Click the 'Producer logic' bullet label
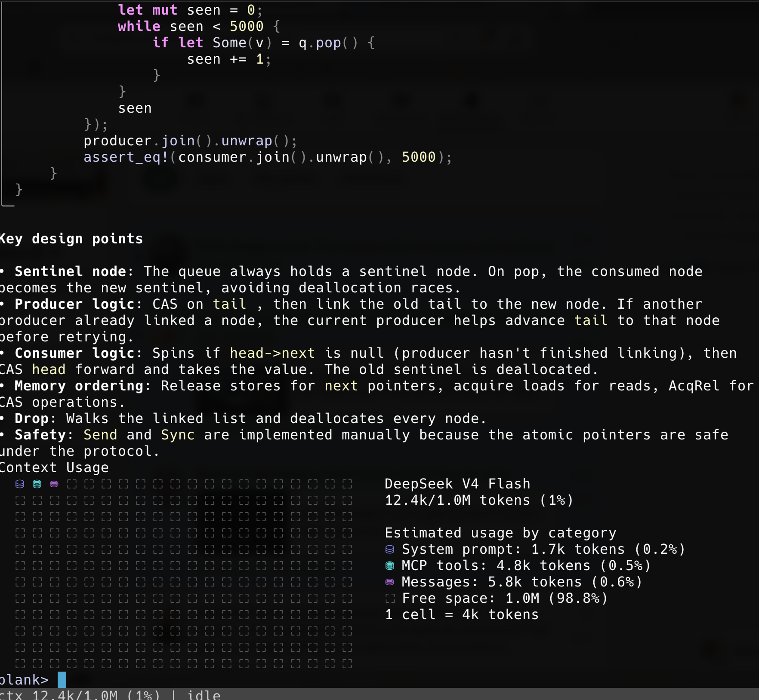Screen dimensions: 759x700 point(75,304)
